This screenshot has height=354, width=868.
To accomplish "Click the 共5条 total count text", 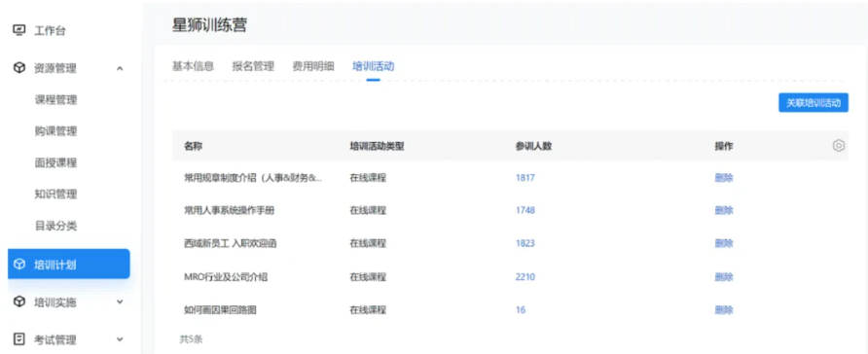I will pos(191,339).
